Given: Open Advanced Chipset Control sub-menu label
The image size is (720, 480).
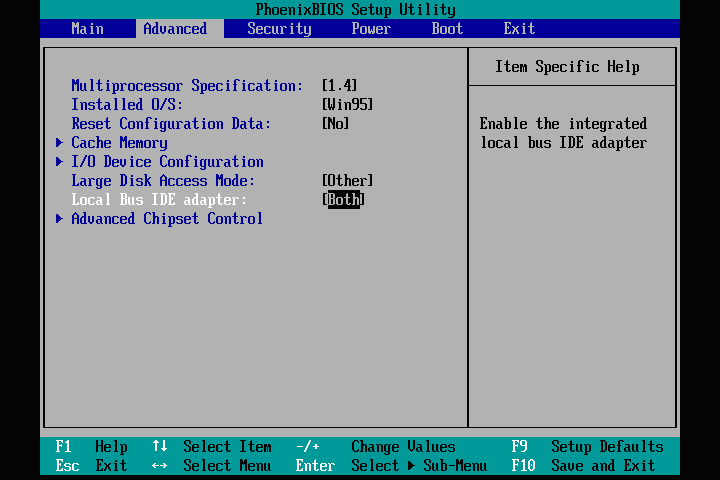Looking at the screenshot, I should [x=167, y=219].
